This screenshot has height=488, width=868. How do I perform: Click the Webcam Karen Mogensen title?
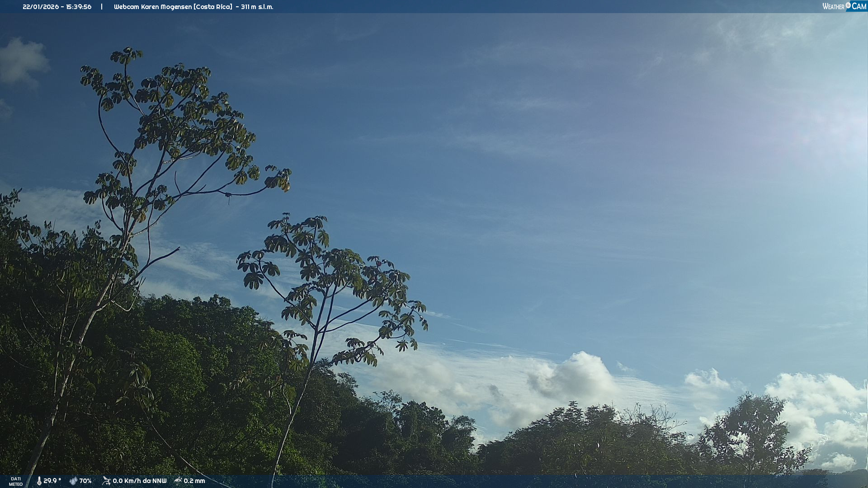click(153, 7)
